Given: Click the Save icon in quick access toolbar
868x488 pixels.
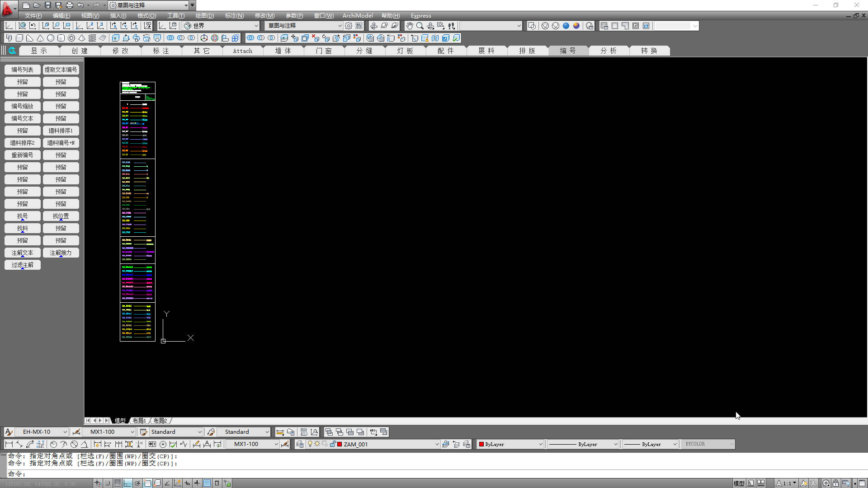Looking at the screenshot, I should [47, 5].
